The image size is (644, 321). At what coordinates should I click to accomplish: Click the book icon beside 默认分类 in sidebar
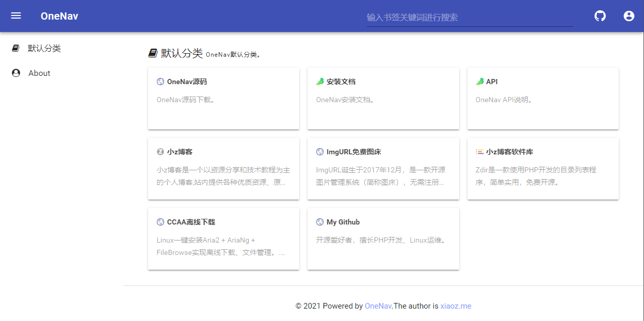click(x=16, y=48)
